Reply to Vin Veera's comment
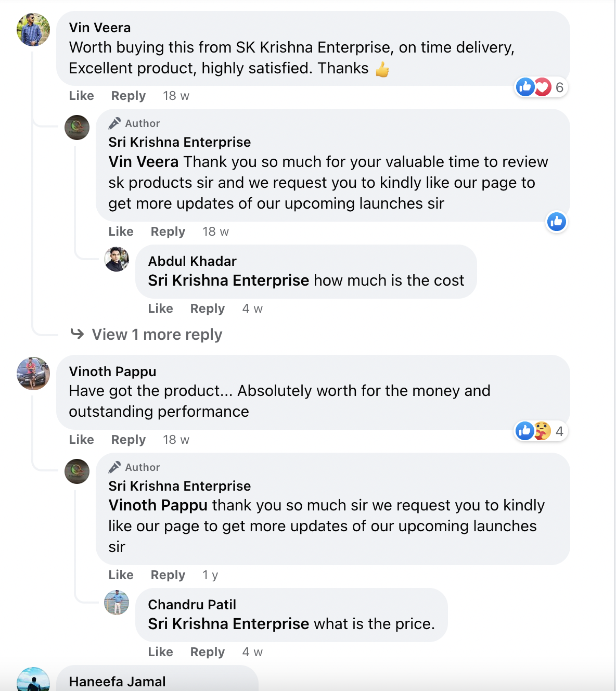The width and height of the screenshot is (616, 691). pyautogui.click(x=129, y=96)
